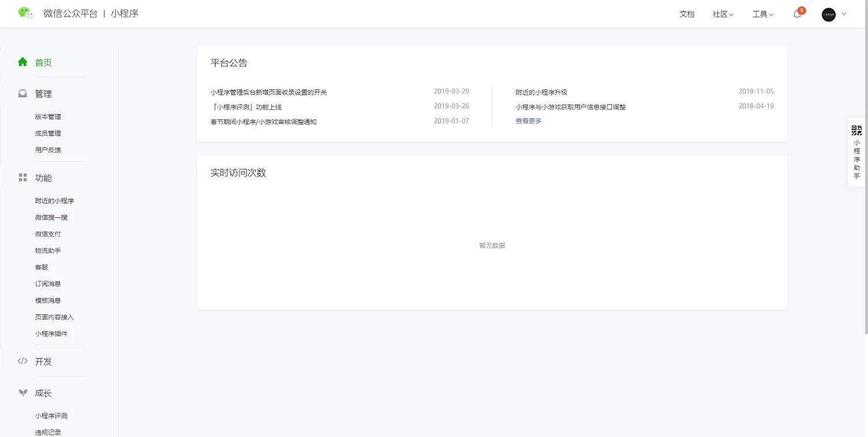
Task: Open 微信搜一搜 in the sidebar
Action: (51, 217)
